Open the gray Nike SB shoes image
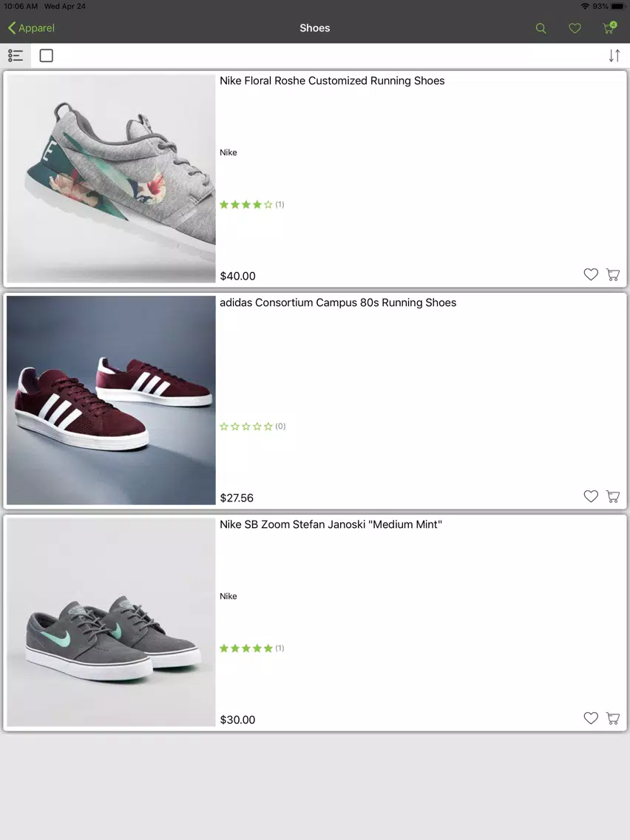 [x=111, y=622]
